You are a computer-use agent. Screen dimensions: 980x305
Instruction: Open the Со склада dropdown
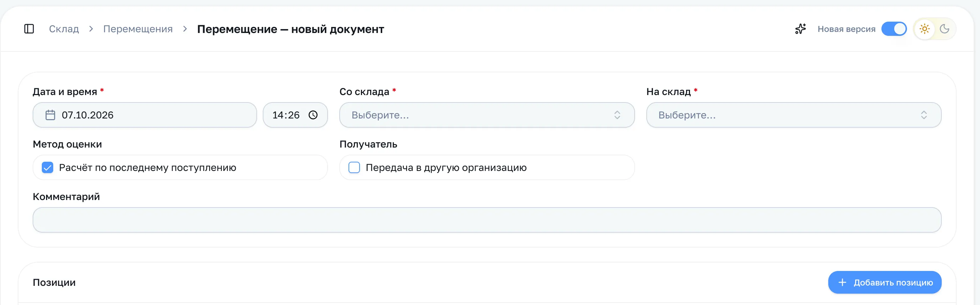[x=487, y=115]
